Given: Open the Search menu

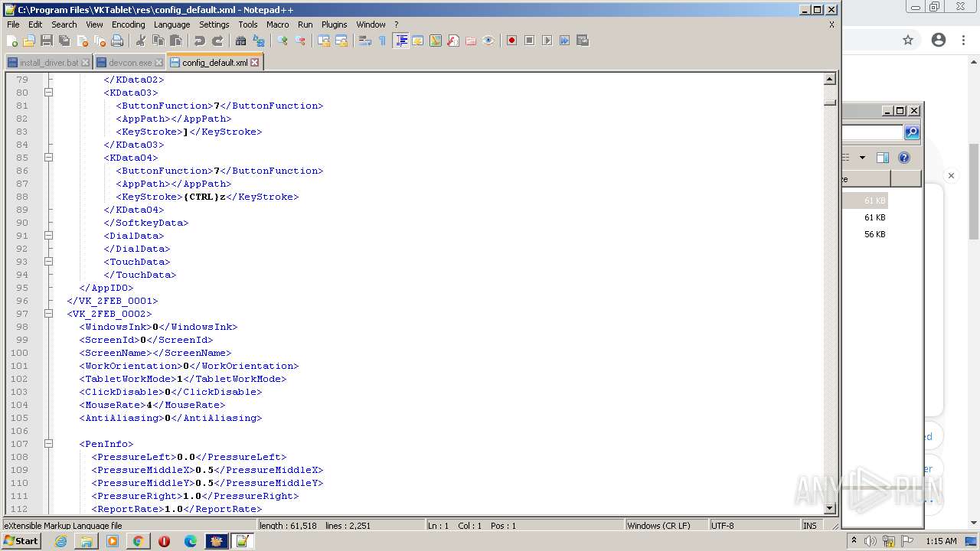Looking at the screenshot, I should [64, 24].
